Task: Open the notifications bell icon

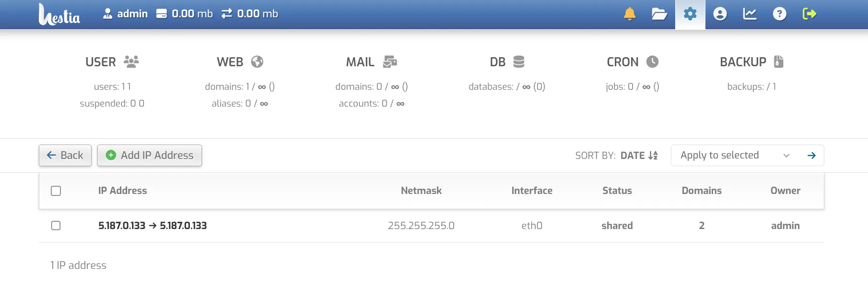Action: pos(630,14)
